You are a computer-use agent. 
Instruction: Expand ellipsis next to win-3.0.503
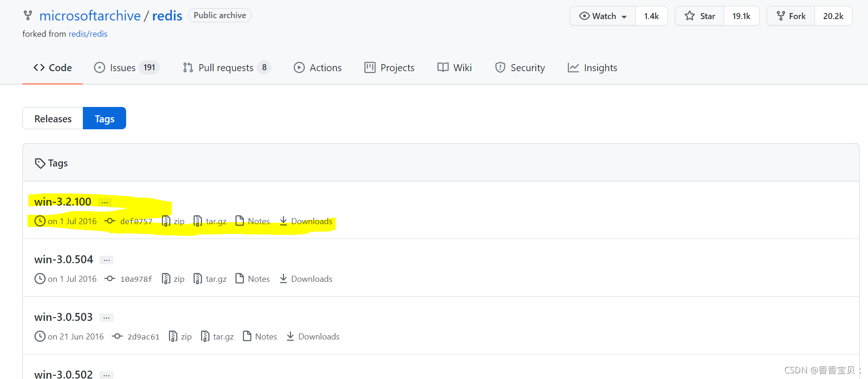click(107, 318)
